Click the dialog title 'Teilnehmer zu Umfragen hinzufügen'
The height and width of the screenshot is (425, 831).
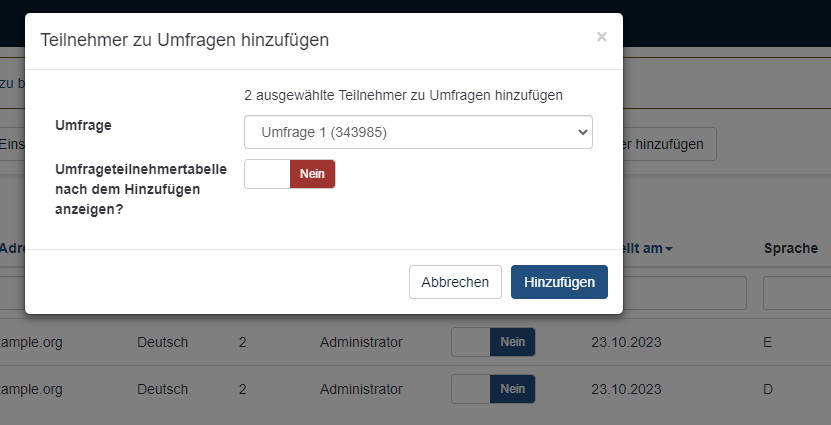[x=184, y=40]
